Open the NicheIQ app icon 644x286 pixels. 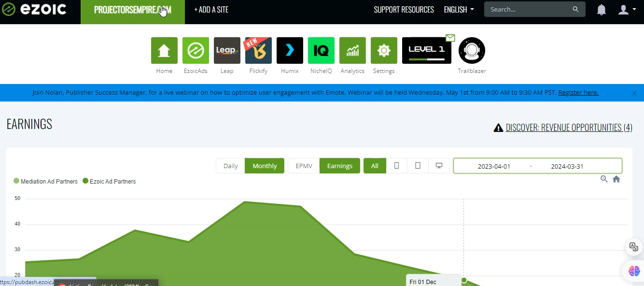(321, 50)
